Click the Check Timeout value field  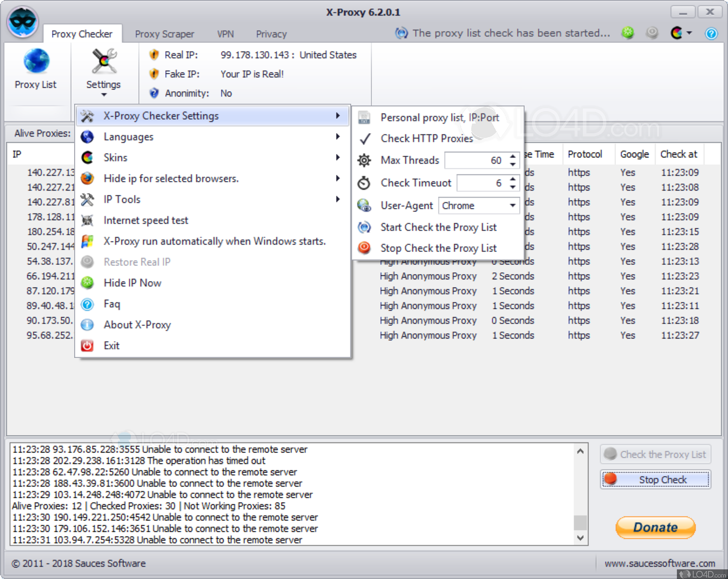[x=482, y=183]
